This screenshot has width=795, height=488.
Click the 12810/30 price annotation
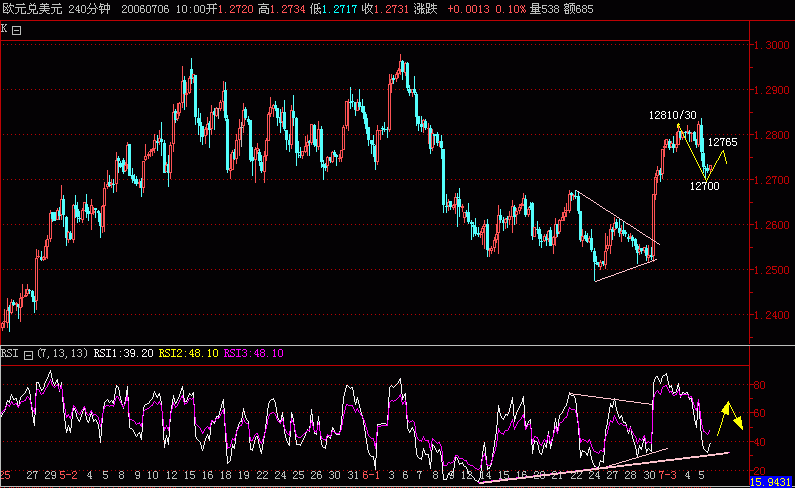pos(673,116)
